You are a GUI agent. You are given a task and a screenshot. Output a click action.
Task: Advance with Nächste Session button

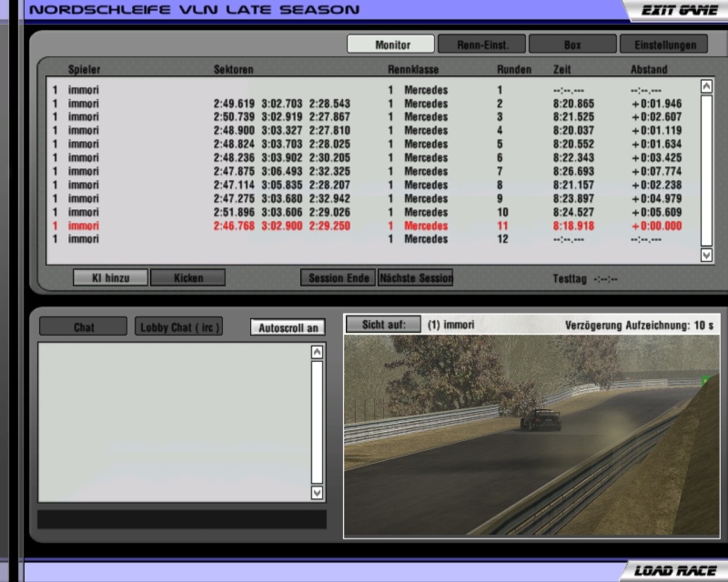pos(415,278)
